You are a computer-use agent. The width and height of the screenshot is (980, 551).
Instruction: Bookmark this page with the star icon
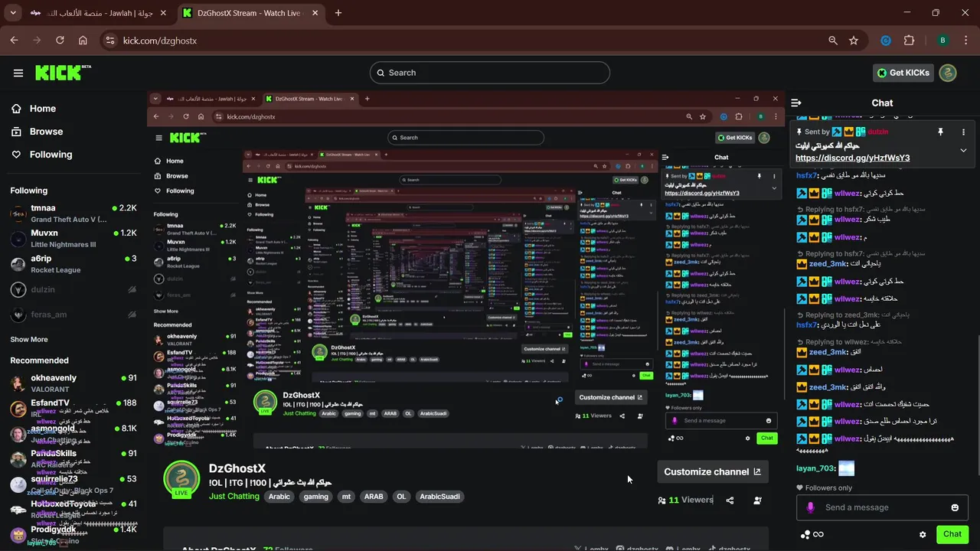coord(854,41)
